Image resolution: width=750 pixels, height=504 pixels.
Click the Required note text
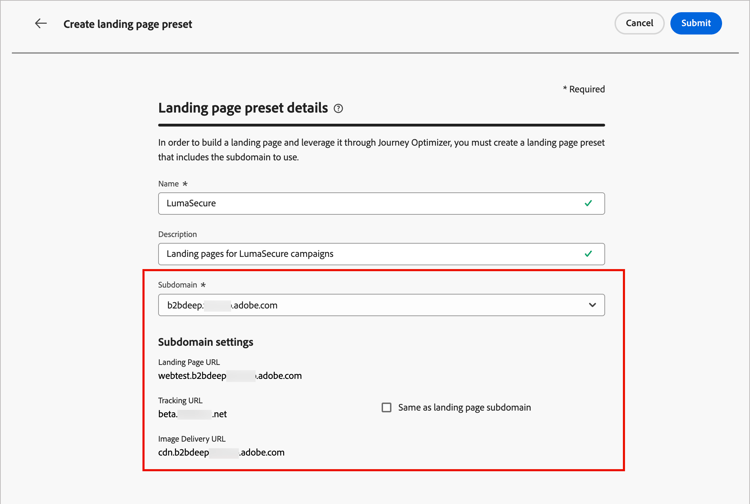584,89
